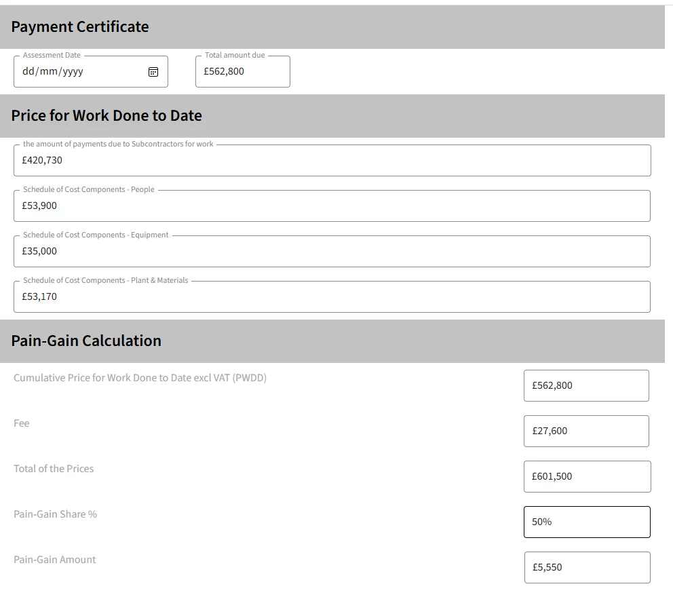Click the Fee value box showing £27,600
The height and width of the screenshot is (616, 673).
[x=586, y=431]
